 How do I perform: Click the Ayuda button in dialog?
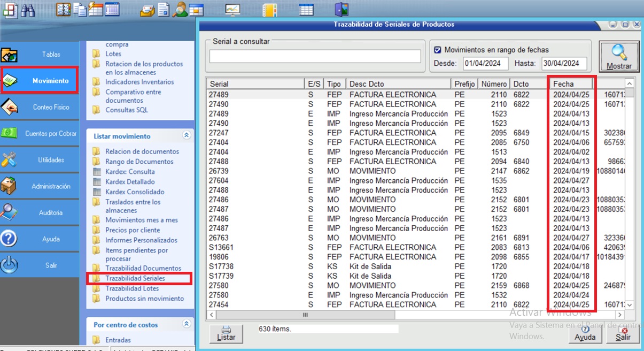[x=585, y=334]
